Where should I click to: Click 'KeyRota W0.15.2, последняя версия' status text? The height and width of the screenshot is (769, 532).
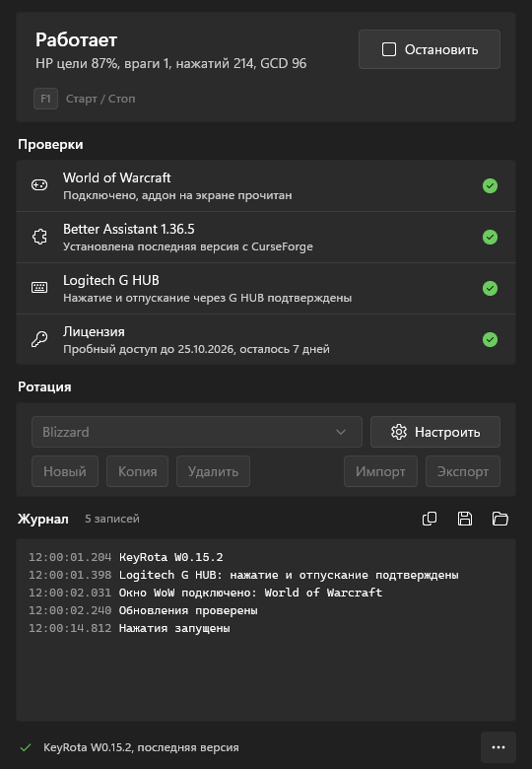click(141, 747)
